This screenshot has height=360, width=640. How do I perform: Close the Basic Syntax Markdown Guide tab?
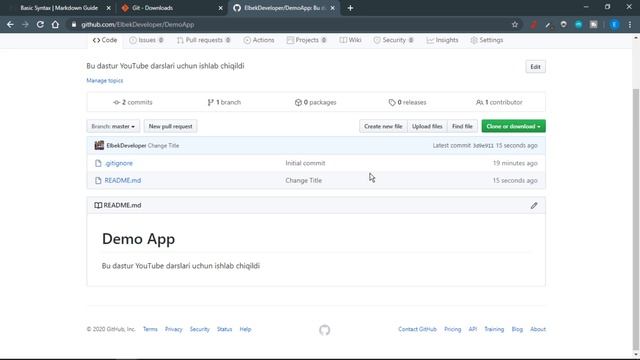109,8
